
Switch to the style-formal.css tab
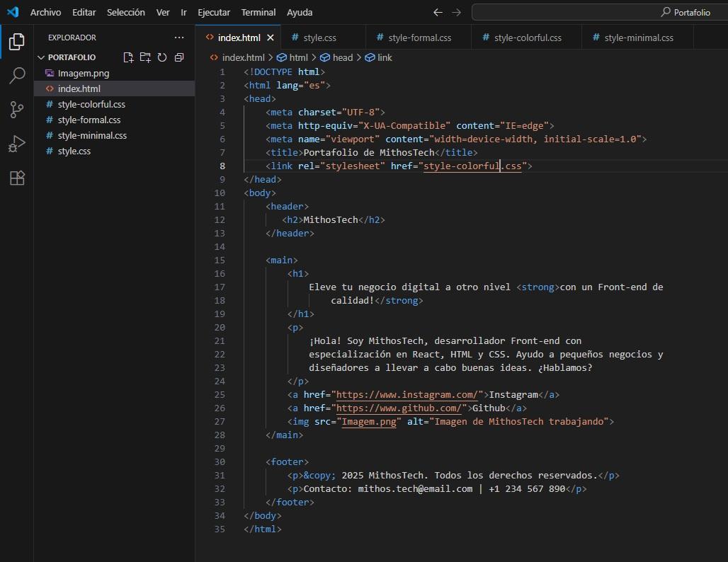[419, 38]
